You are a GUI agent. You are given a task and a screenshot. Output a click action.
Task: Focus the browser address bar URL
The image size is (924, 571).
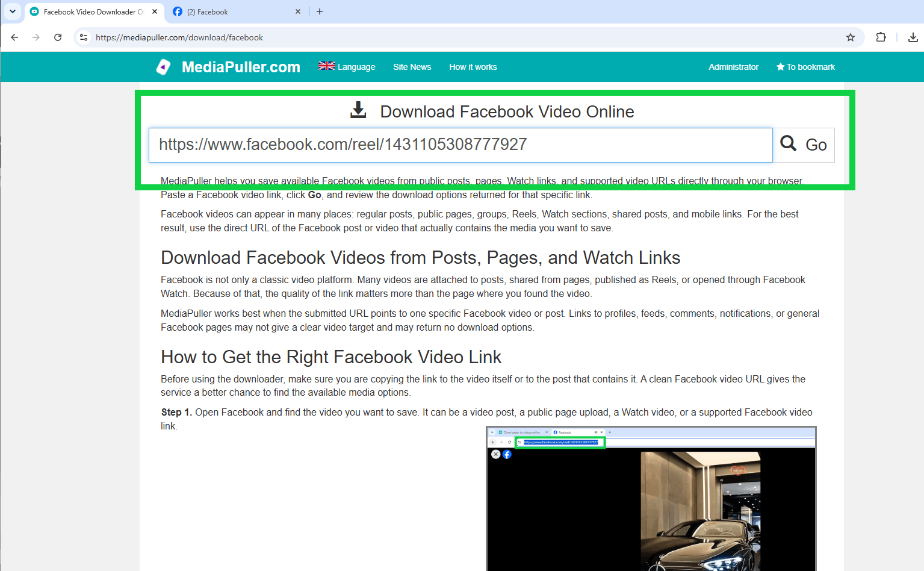click(179, 37)
